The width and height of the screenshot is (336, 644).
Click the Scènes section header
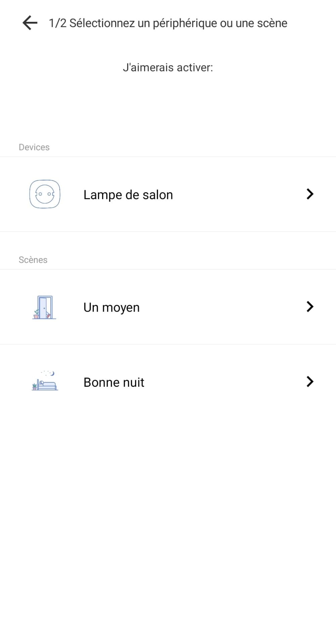pos(33,260)
